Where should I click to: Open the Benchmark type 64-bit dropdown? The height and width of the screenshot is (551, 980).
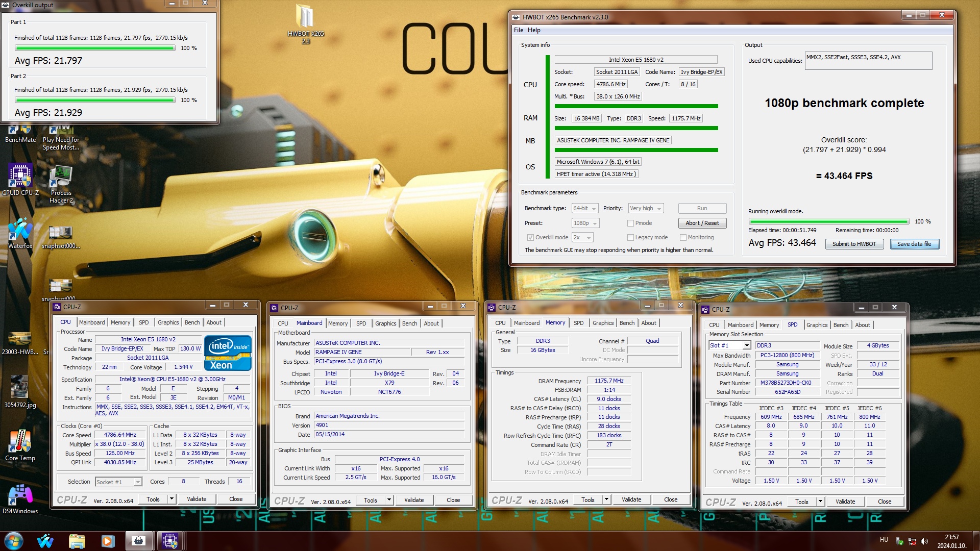[585, 208]
